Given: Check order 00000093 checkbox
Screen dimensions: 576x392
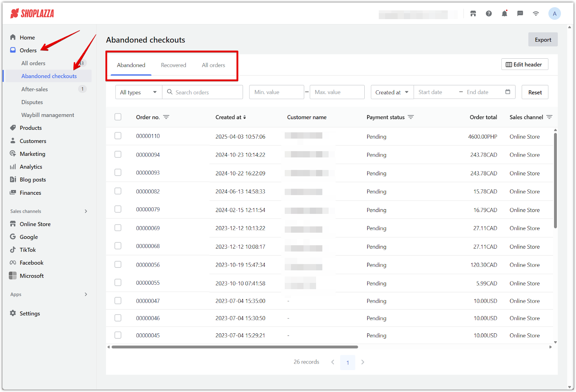Looking at the screenshot, I should pyautogui.click(x=118, y=172).
